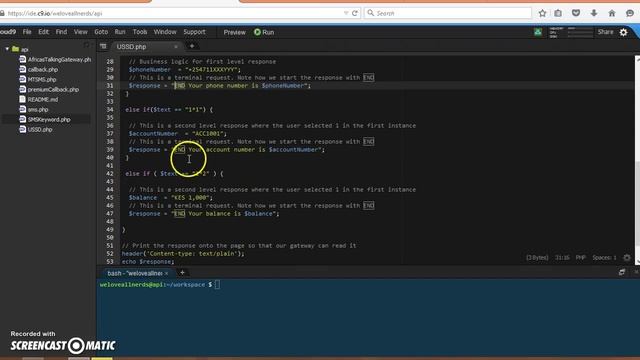Reload the current page
640x360 pixels.
pyautogui.click(x=355, y=13)
